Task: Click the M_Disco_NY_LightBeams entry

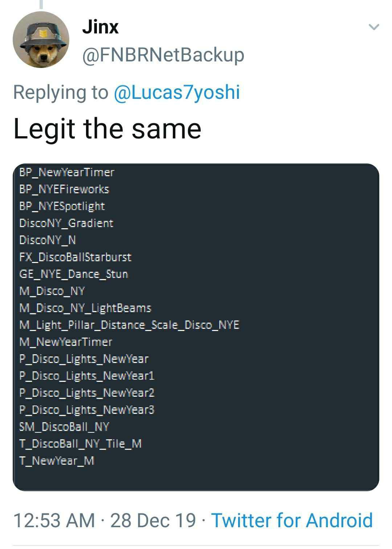Action: [x=85, y=308]
